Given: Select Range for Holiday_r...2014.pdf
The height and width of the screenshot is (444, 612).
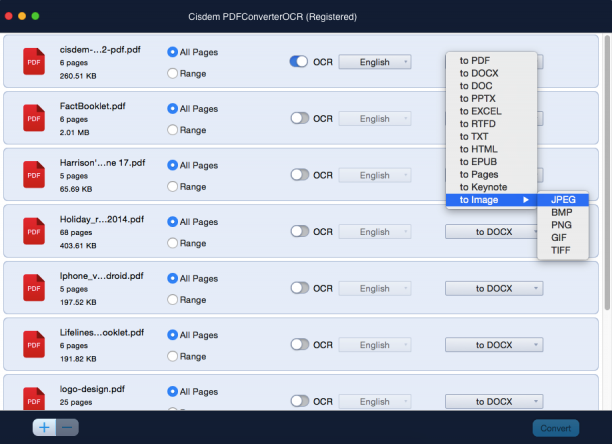Looking at the screenshot, I should coord(173,243).
